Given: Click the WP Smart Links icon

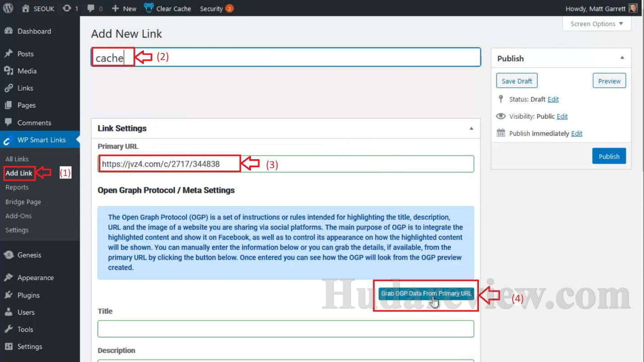Looking at the screenshot, I should pyautogui.click(x=8, y=140).
